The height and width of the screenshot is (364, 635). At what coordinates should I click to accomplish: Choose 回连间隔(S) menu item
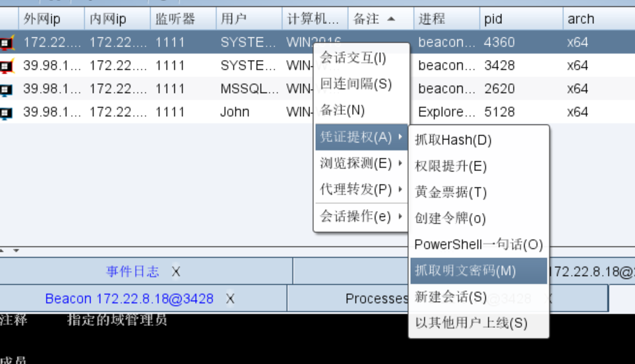click(361, 84)
